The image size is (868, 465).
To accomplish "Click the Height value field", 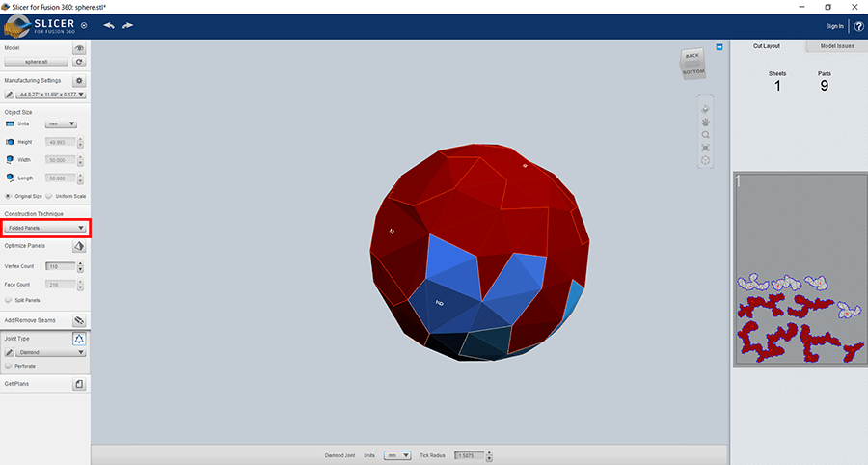I will [x=60, y=142].
